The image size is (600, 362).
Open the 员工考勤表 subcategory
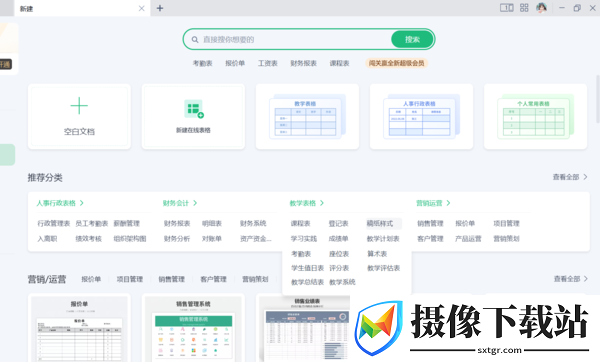coord(91,223)
